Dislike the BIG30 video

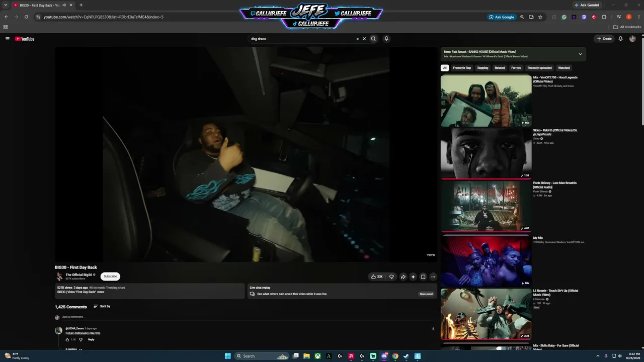pyautogui.click(x=391, y=277)
